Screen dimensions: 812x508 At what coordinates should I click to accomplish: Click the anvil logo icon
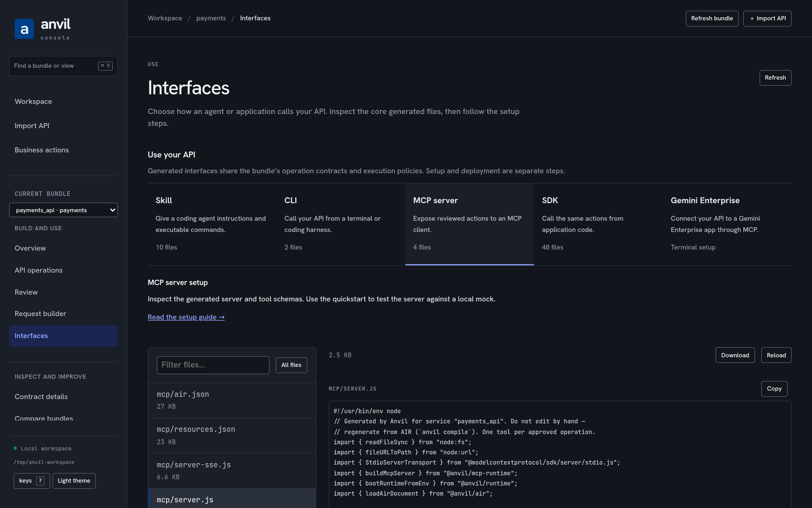click(x=24, y=29)
